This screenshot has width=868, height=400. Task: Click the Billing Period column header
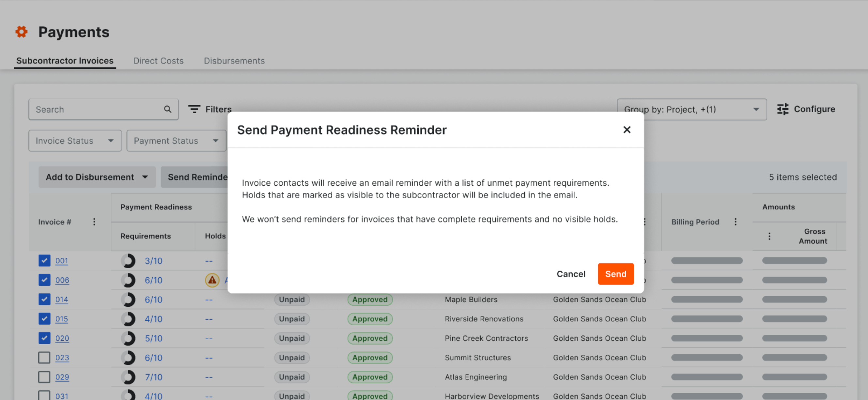point(695,222)
